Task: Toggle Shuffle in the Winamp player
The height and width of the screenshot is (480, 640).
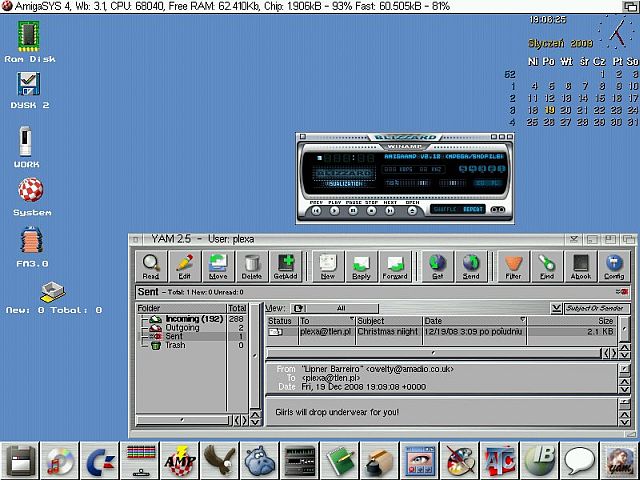Action: click(445, 209)
